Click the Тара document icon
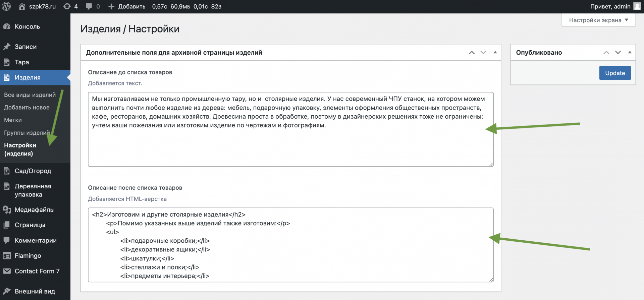Viewport: 644px width, 300px height. 7,62
